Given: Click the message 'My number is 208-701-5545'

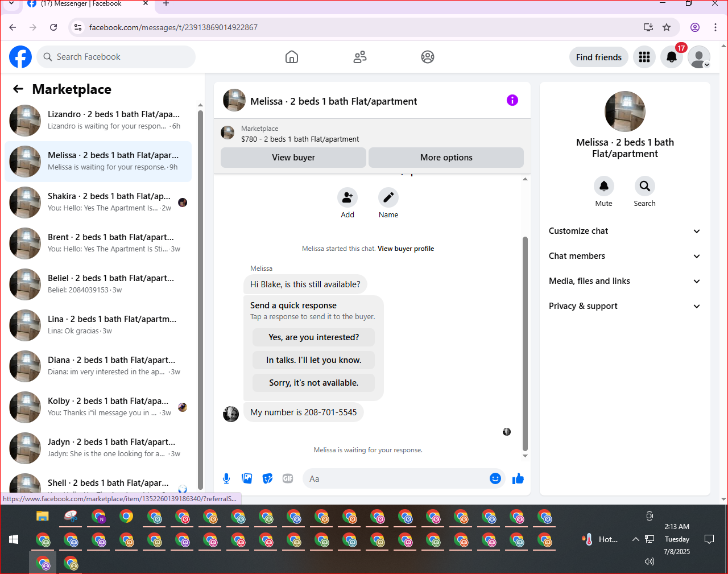Looking at the screenshot, I should coord(304,412).
